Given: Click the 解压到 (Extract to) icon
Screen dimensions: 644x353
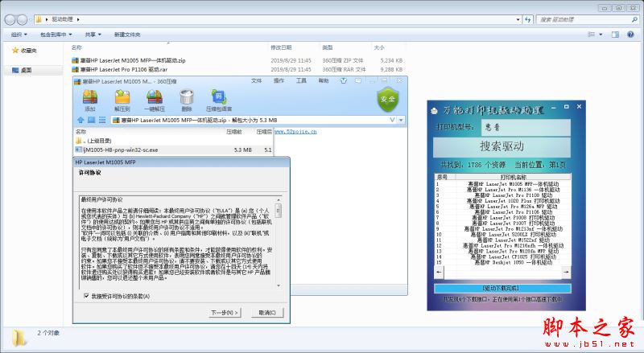Looking at the screenshot, I should pyautogui.click(x=122, y=98).
